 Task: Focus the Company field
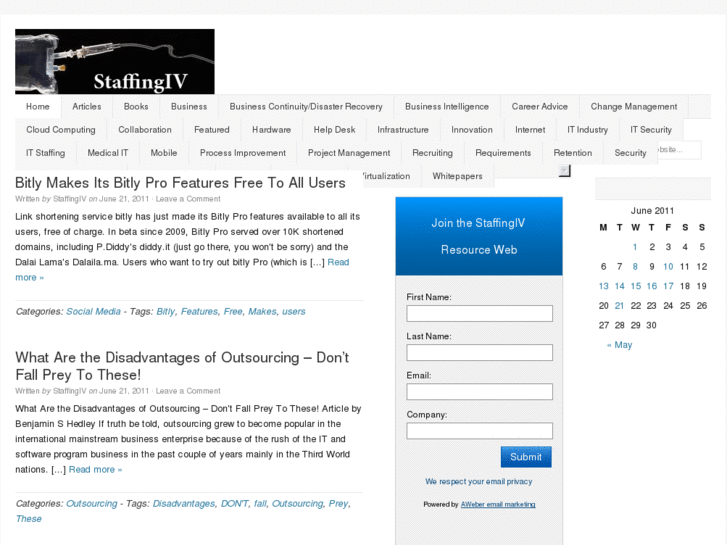479,431
